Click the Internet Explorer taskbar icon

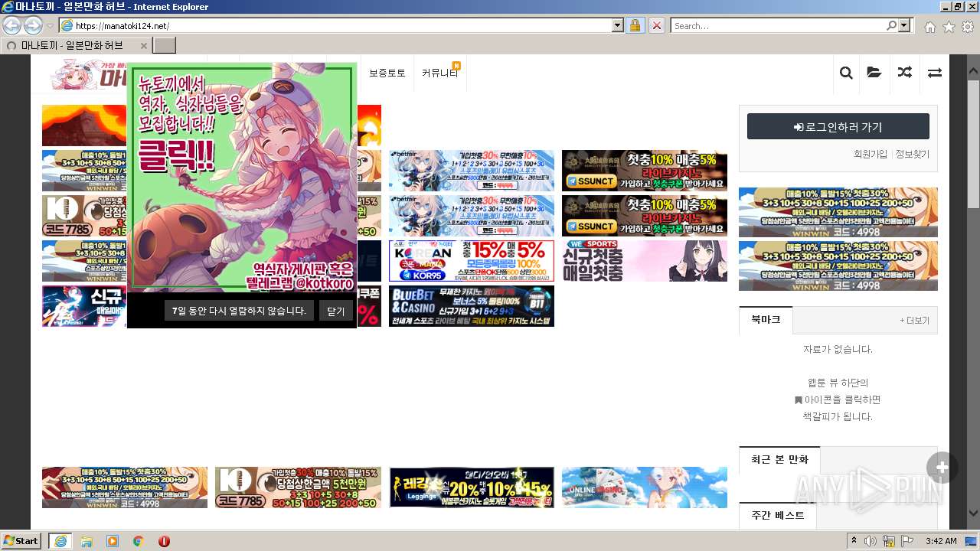coord(60,540)
